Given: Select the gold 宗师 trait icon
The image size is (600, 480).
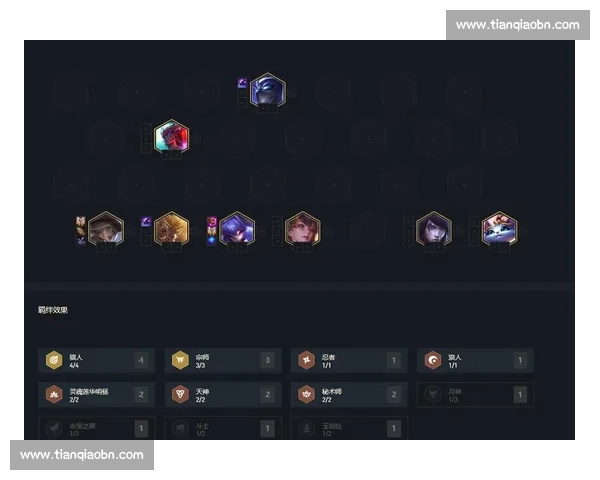Looking at the screenshot, I should tap(180, 360).
